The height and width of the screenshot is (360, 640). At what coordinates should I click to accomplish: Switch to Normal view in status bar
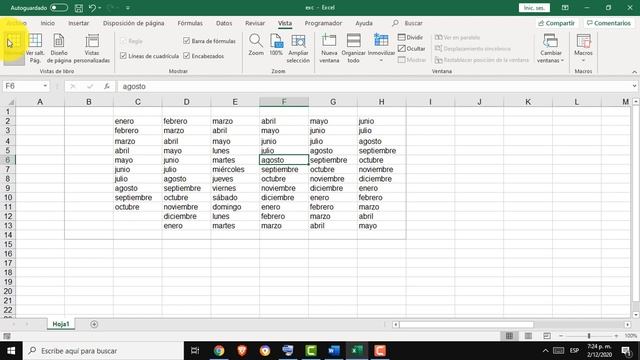509,336
